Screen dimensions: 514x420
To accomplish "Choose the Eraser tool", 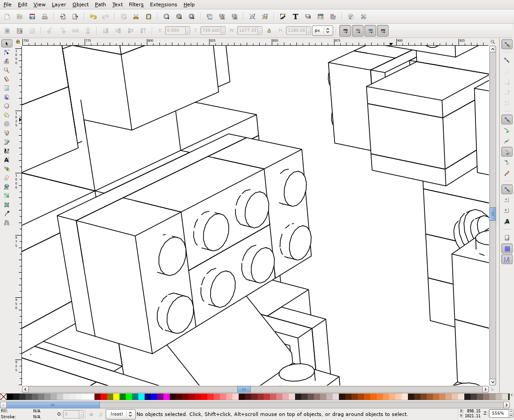I will click(x=7, y=178).
